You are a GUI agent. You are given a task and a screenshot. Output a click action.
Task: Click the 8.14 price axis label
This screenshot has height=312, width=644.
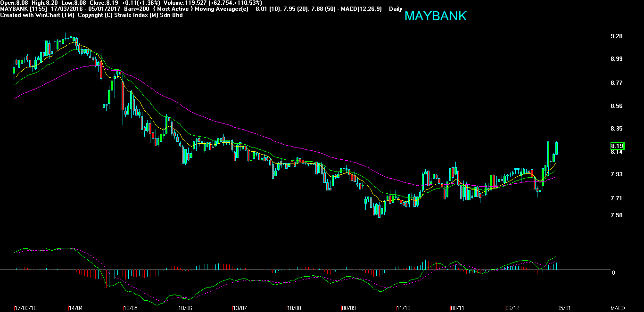pos(617,152)
